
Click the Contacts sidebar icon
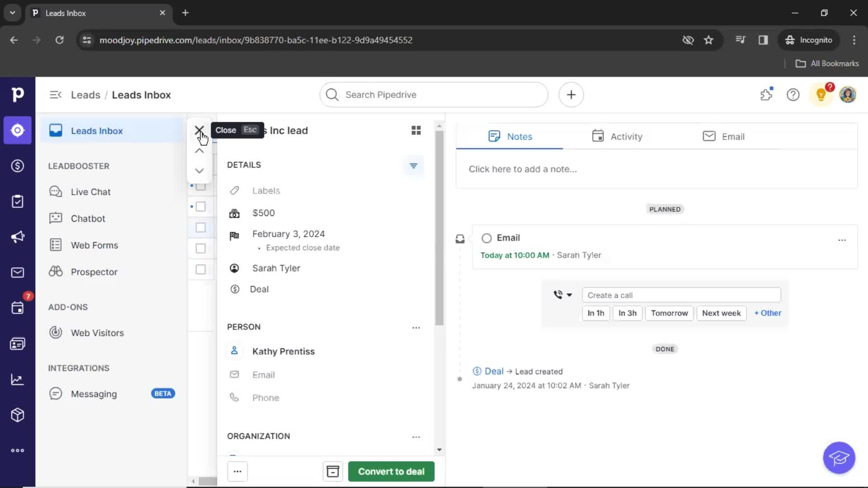coord(17,344)
